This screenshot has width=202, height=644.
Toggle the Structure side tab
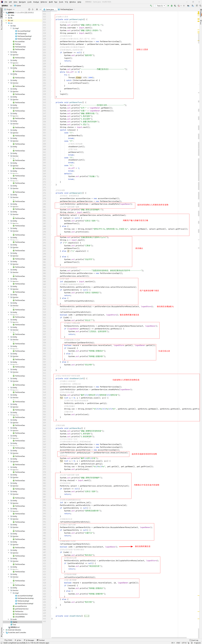coord(1,25)
